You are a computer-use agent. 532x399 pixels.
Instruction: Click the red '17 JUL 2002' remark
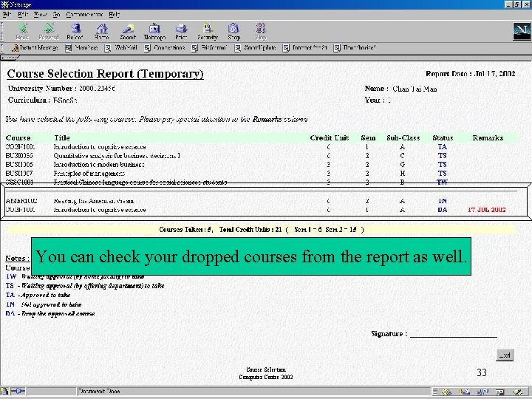[x=486, y=210]
